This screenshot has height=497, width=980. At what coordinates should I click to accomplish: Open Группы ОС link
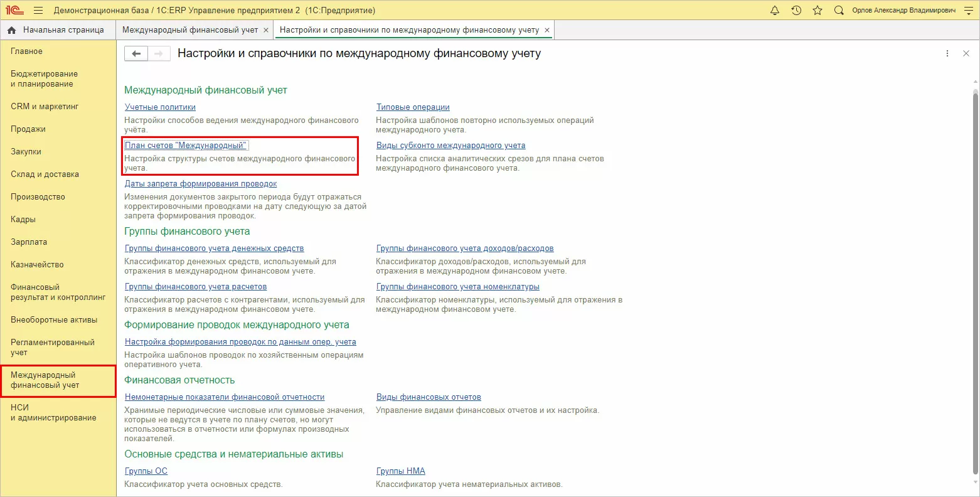pos(146,471)
